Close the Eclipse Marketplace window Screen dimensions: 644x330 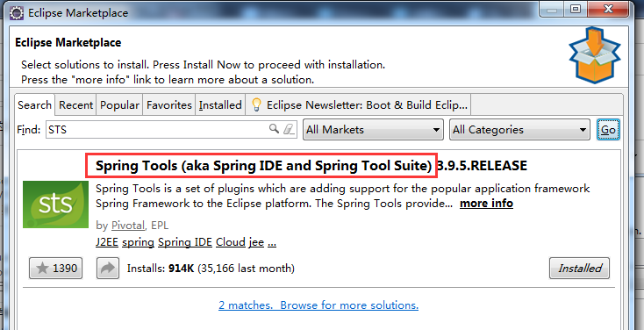click(x=608, y=9)
